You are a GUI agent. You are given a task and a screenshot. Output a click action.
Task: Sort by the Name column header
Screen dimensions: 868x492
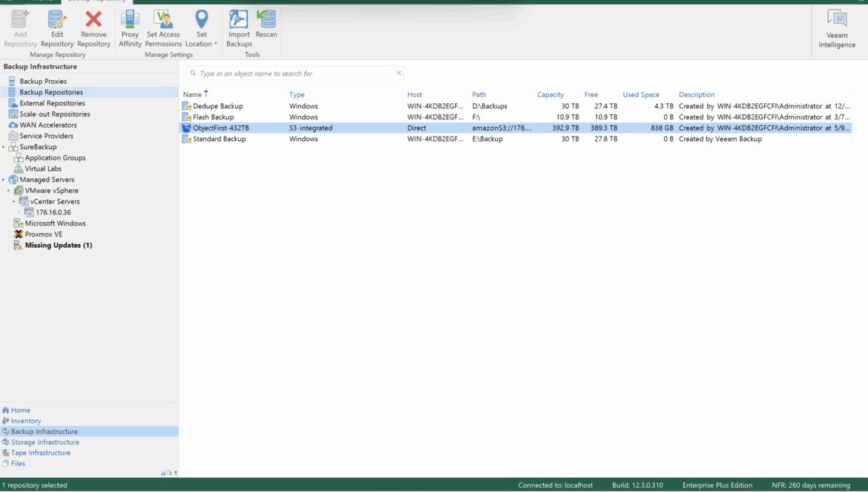[193, 95]
